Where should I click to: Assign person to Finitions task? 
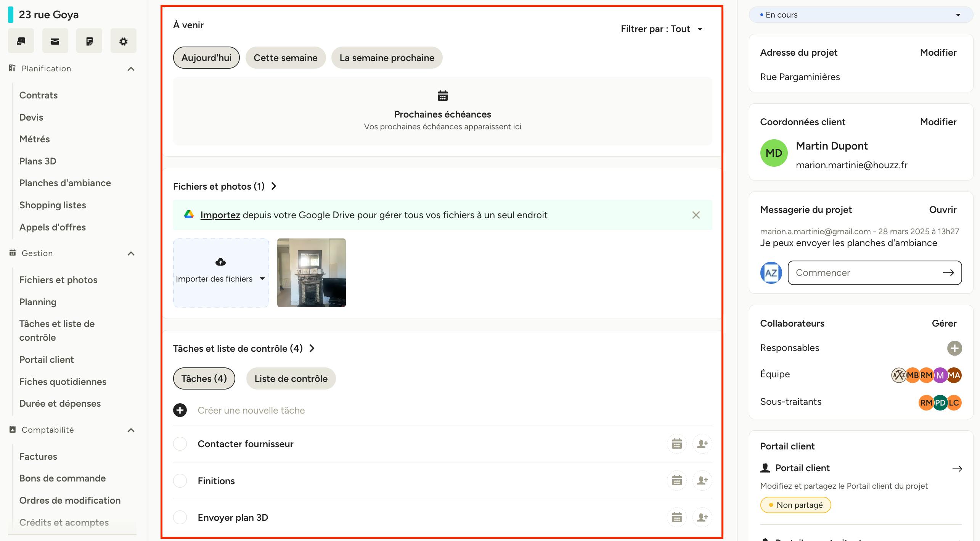tap(702, 480)
